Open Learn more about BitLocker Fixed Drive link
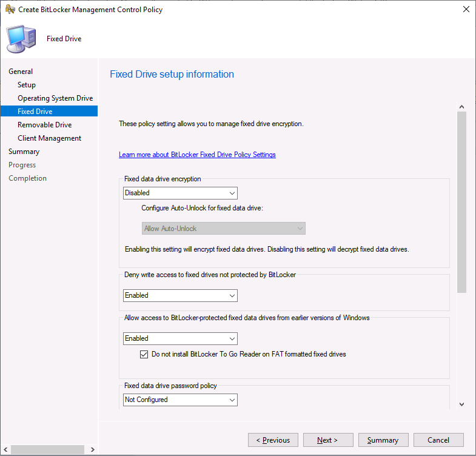The image size is (476, 456). pyautogui.click(x=197, y=155)
